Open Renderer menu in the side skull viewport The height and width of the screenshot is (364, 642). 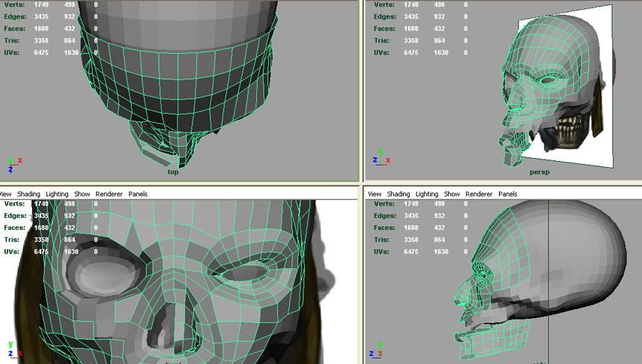tap(479, 194)
